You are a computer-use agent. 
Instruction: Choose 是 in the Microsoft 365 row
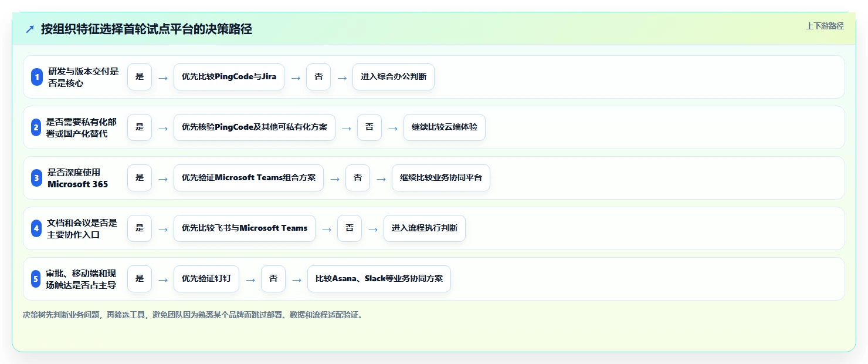140,178
